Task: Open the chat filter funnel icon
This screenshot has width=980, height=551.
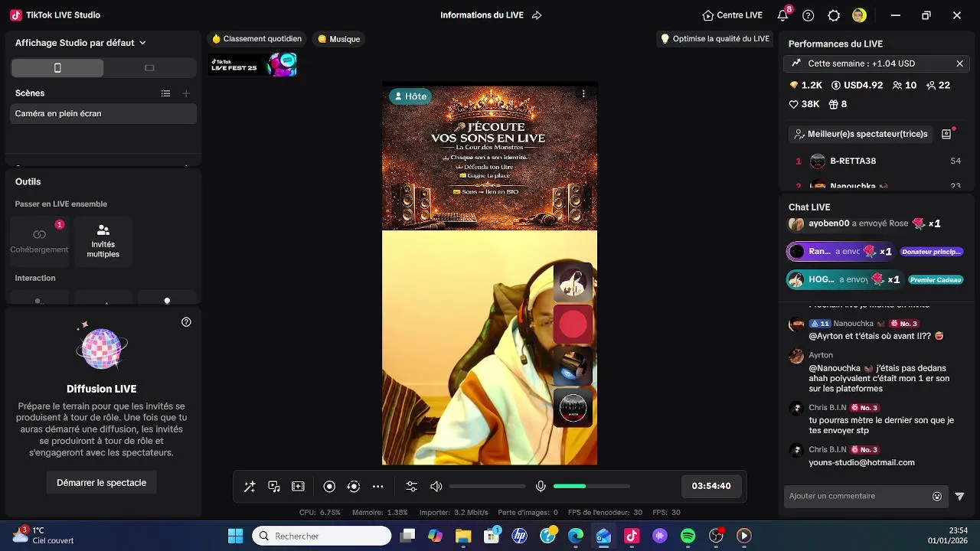Action: pos(959,496)
